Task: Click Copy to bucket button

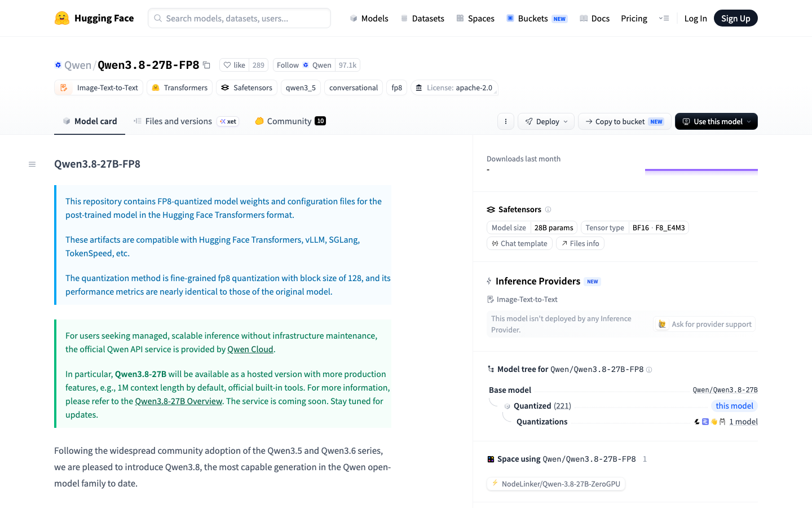Action: click(624, 121)
